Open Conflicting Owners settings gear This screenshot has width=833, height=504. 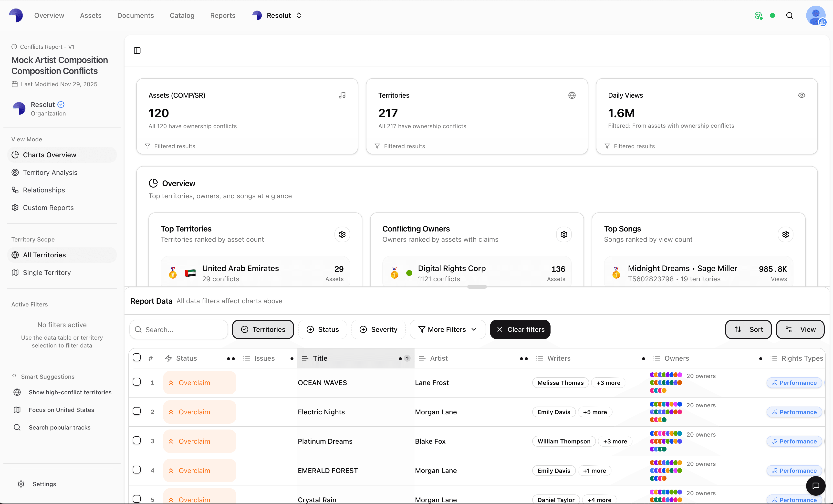point(563,234)
